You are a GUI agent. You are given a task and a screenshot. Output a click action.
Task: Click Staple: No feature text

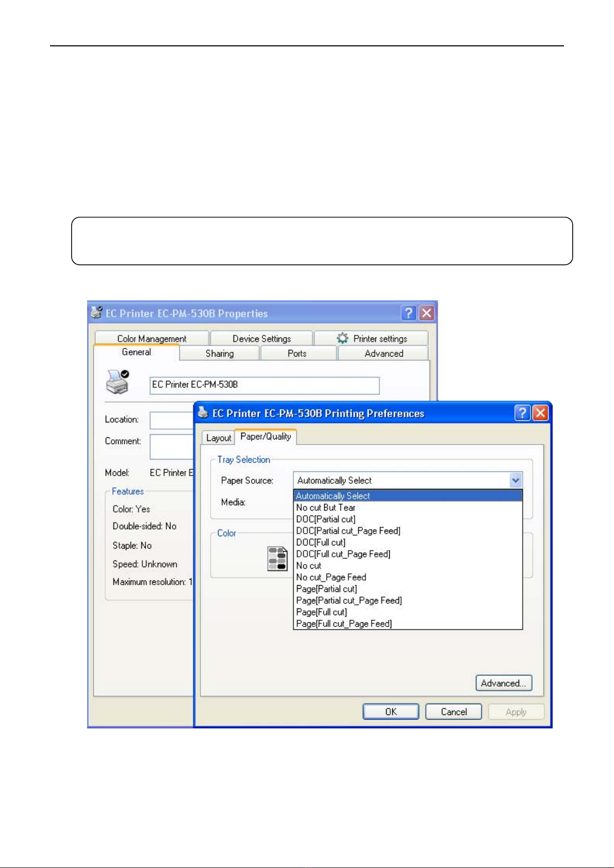coord(132,545)
